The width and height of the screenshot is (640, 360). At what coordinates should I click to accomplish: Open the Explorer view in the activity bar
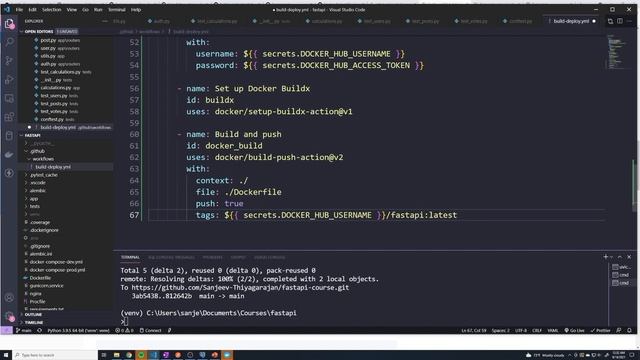point(9,24)
